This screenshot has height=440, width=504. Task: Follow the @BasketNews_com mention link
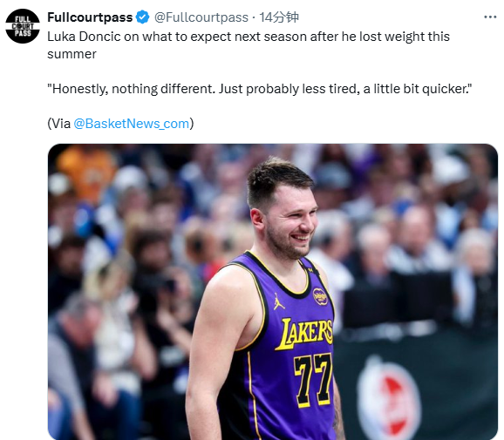click(x=132, y=124)
